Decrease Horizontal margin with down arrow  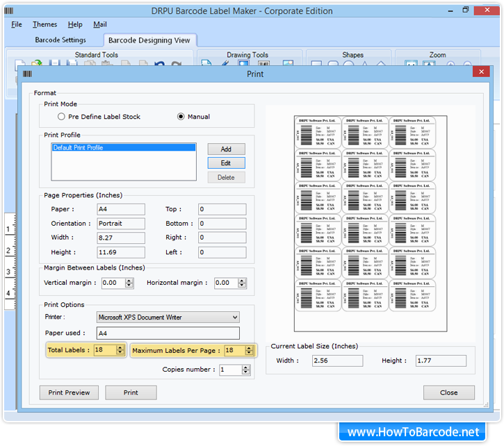pos(242,286)
